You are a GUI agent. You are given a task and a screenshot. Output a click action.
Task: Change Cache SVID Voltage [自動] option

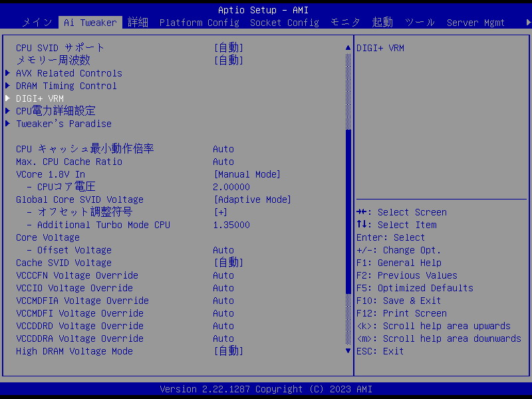(x=228, y=263)
